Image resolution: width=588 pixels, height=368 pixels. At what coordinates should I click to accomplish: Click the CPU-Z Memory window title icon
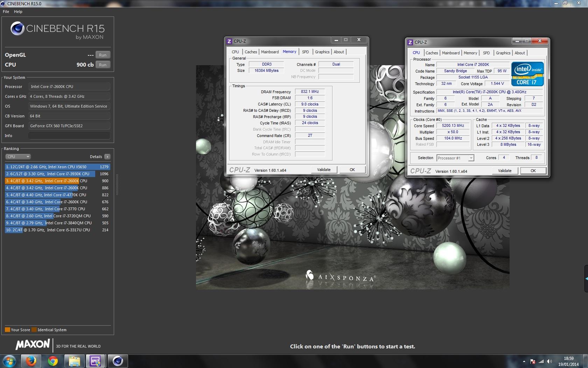(229, 41)
